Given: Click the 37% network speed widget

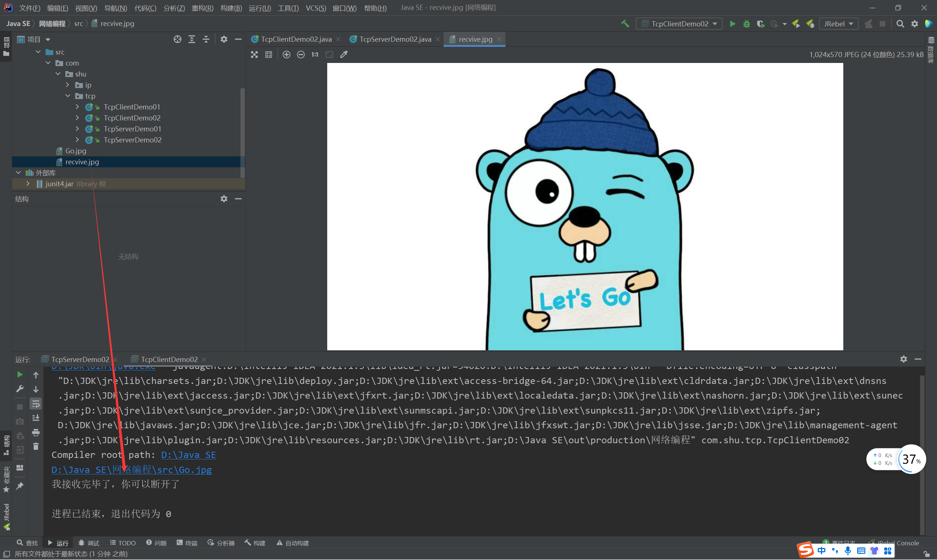Looking at the screenshot, I should pyautogui.click(x=911, y=459).
